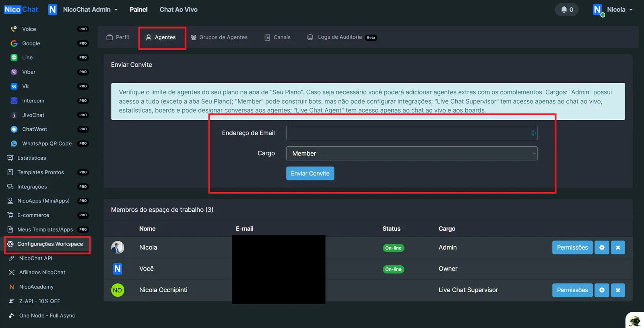Open Permissões for Nicola Occhipinti
644x328 pixels.
tap(572, 290)
